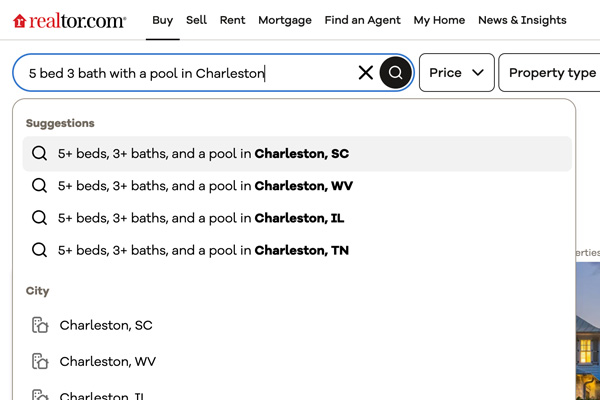Click search icon beside Charleston, WV suggestion
Viewport: 600px width, 400px height.
coord(40,186)
